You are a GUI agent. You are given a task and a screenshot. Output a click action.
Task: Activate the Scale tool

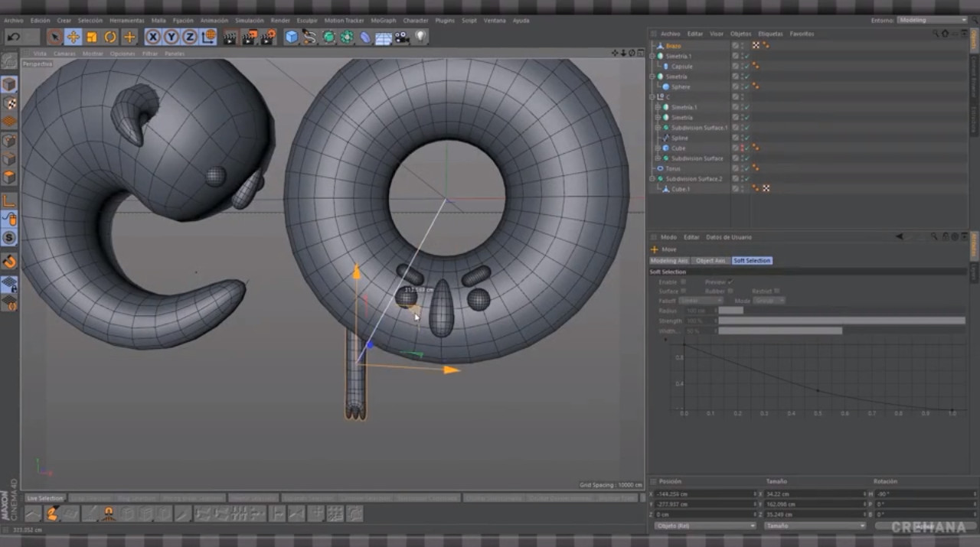[x=92, y=37]
